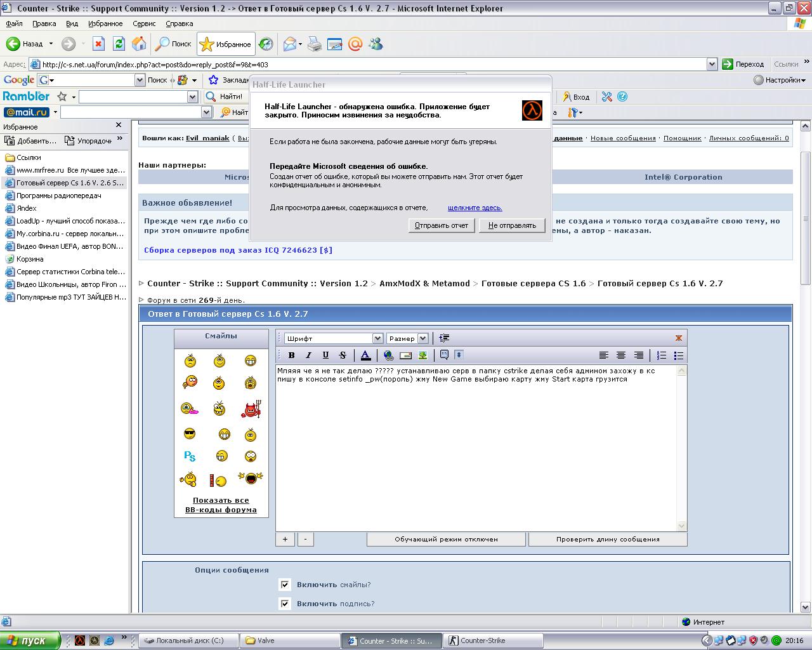Apply Underline formatting in post editor

(x=325, y=355)
